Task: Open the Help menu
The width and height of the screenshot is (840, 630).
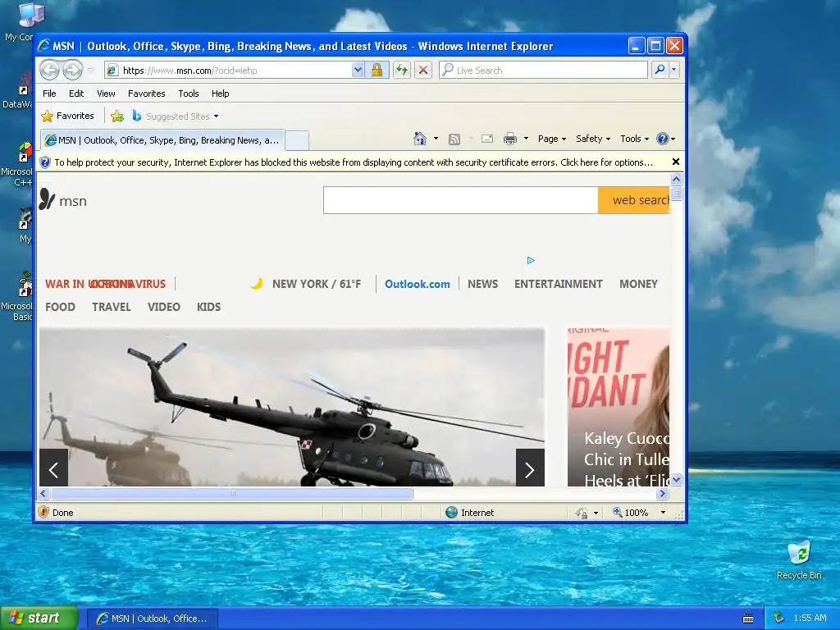Action: click(220, 94)
